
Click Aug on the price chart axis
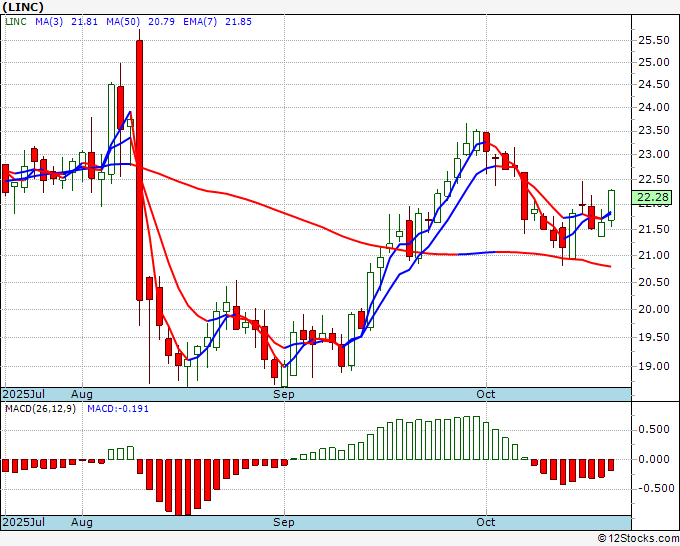(82, 394)
